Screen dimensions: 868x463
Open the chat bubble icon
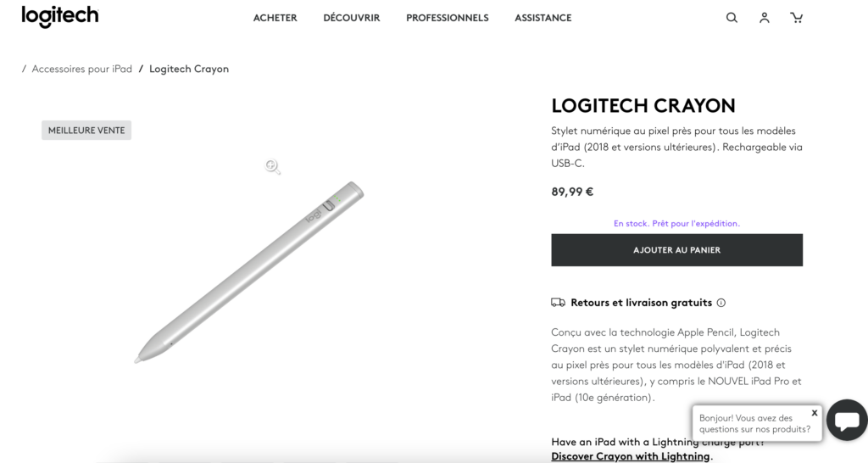pos(847,420)
